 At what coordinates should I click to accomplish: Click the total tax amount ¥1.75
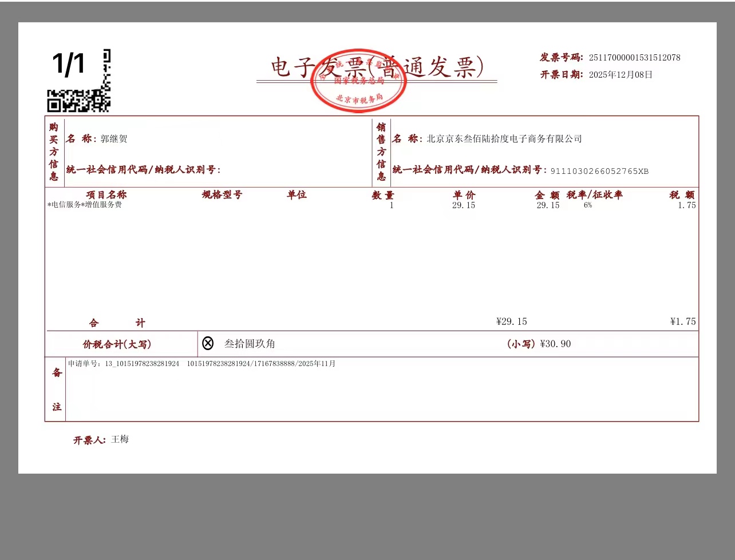point(683,322)
